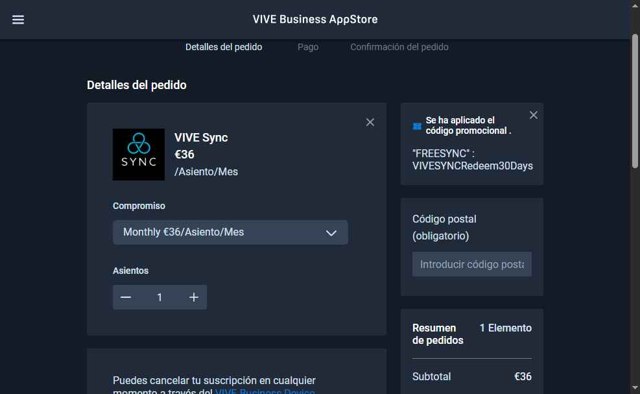Decrease seats with the minus button
Image resolution: width=640 pixels, height=394 pixels.
126,297
